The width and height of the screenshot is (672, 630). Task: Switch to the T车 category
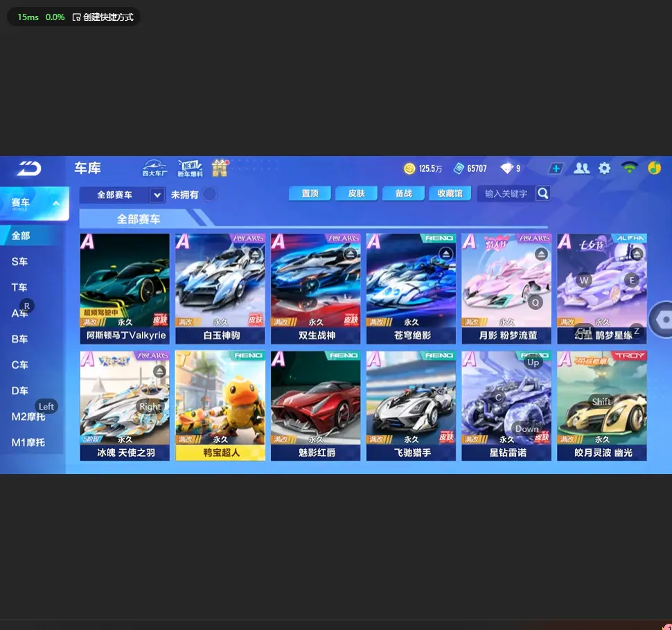[x=19, y=288]
